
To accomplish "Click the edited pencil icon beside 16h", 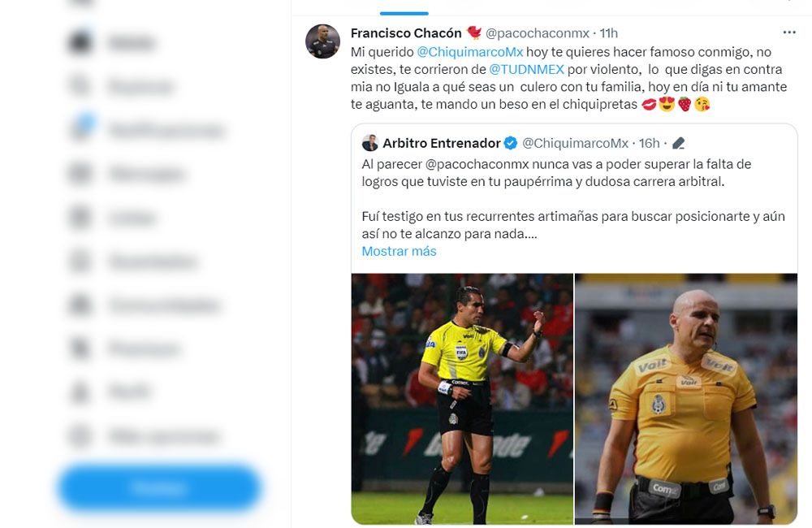I will coord(678,143).
